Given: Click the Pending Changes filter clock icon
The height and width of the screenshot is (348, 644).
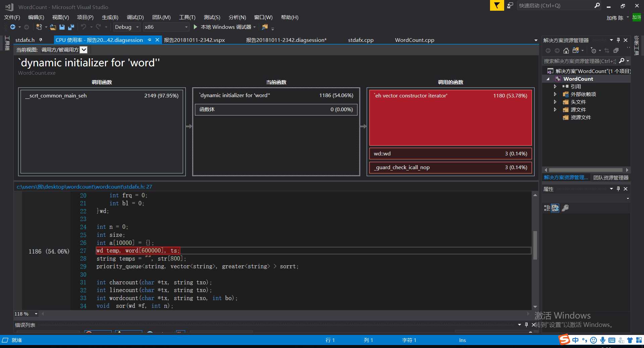Looking at the screenshot, I should point(593,51).
